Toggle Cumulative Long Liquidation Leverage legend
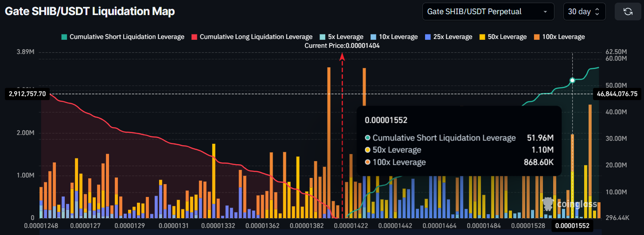Image resolution: width=644 pixels, height=235 pixels. point(251,37)
